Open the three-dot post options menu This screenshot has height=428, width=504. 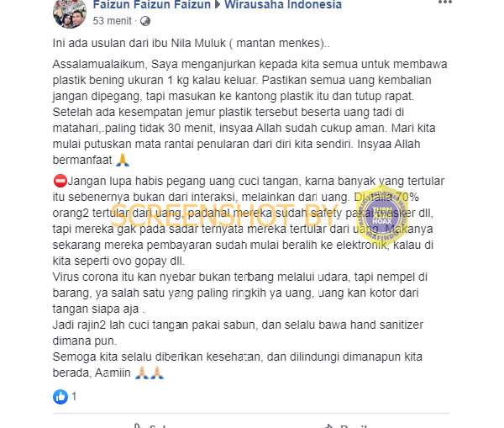(x=445, y=2)
